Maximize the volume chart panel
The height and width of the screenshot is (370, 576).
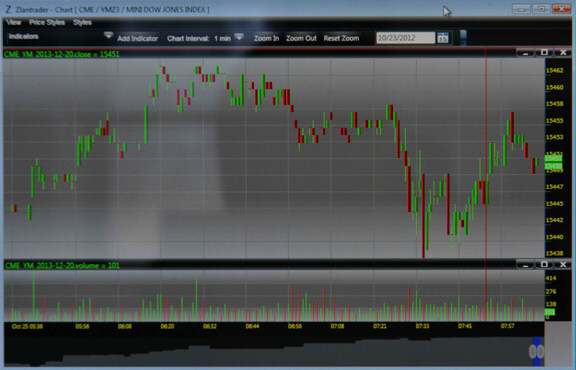tap(544, 265)
